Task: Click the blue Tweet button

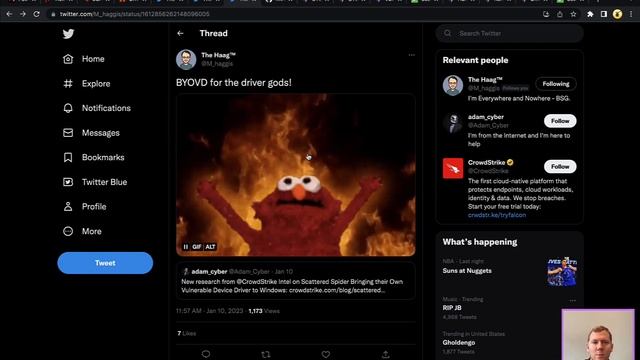Action: pyautogui.click(x=105, y=263)
